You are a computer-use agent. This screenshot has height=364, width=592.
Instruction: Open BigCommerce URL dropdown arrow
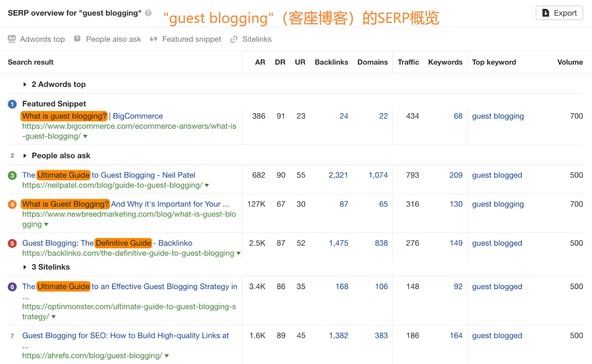(x=85, y=136)
